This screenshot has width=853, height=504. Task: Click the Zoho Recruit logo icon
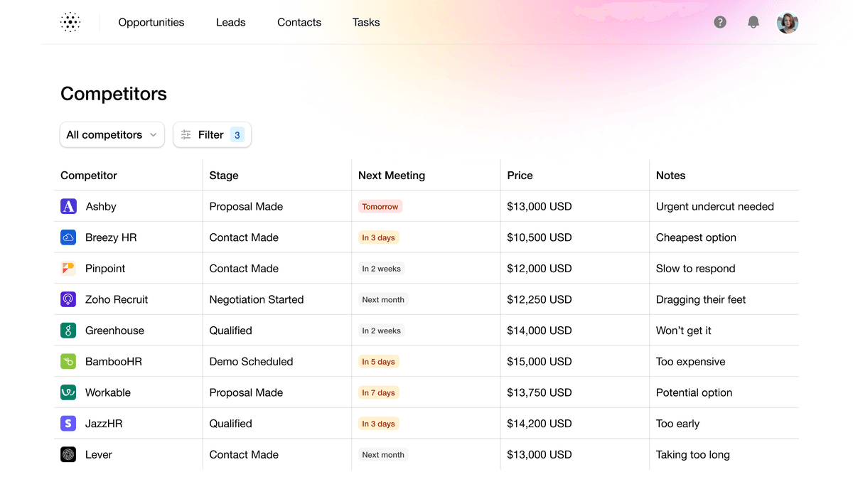(68, 299)
